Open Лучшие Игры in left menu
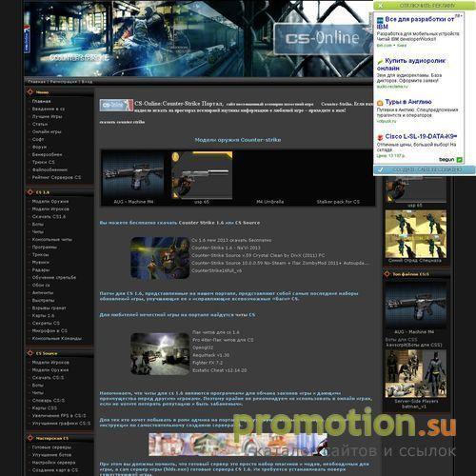The image size is (476, 476). 47,116
